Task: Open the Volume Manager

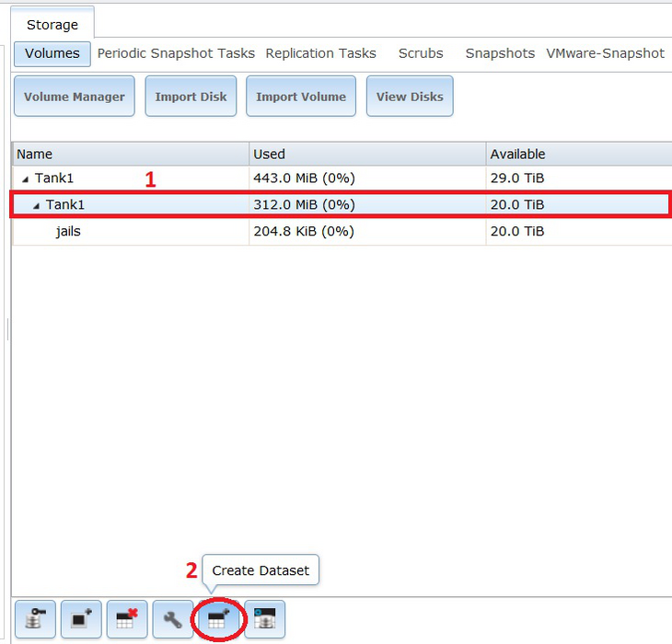Action: click(75, 97)
